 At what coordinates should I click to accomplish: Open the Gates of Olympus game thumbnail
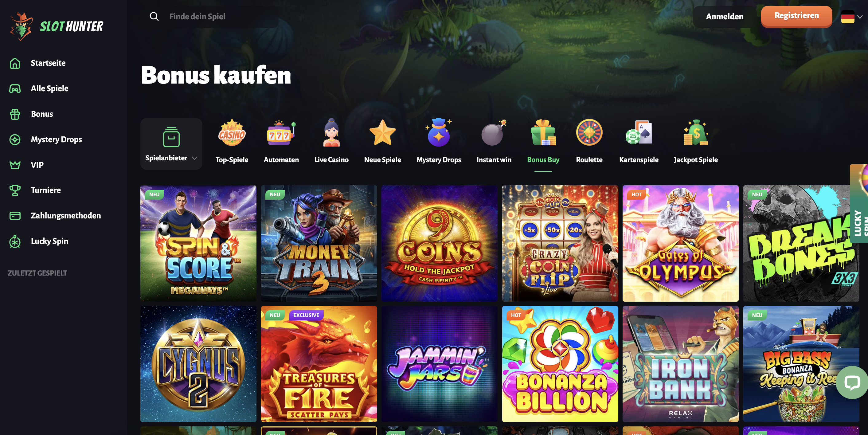click(680, 243)
